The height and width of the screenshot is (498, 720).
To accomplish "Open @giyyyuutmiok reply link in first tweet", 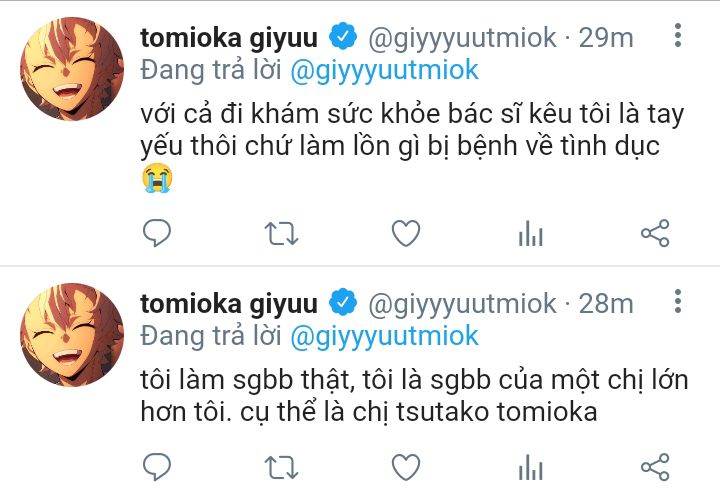I will (x=385, y=71).
